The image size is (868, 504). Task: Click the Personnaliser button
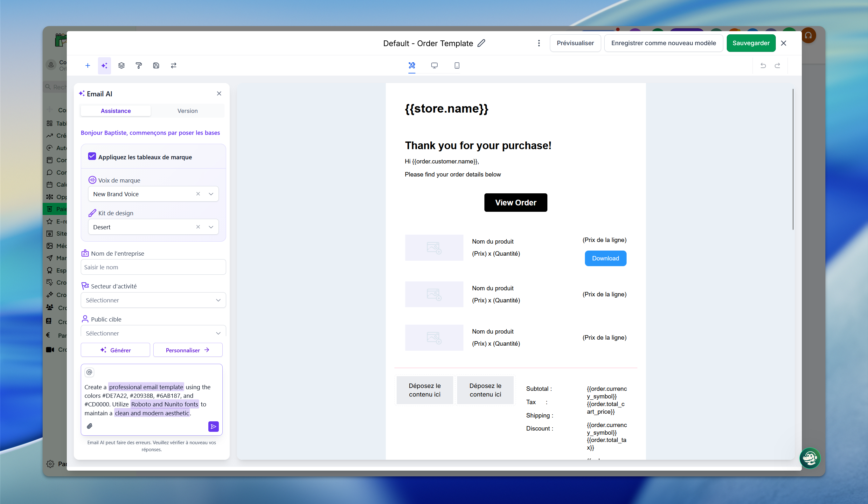188,350
